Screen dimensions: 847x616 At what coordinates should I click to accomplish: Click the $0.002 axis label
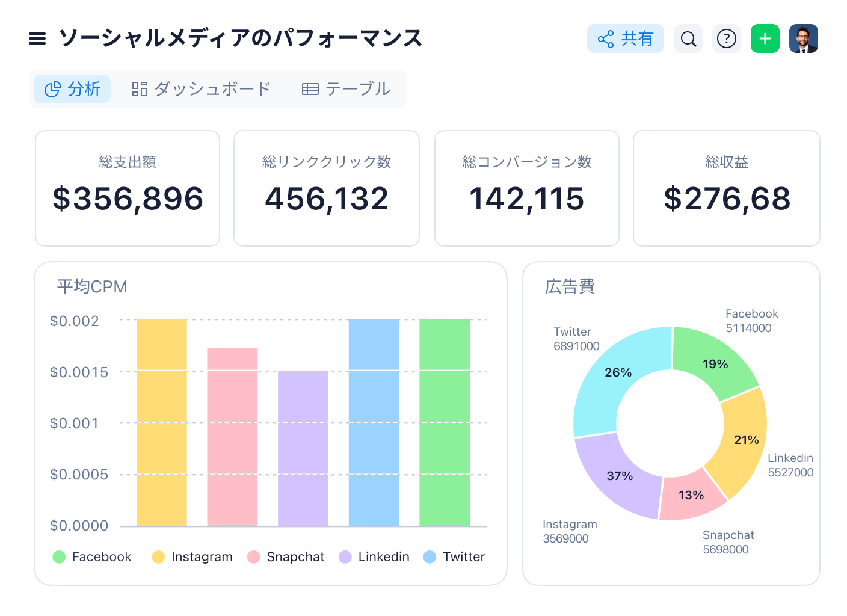point(75,321)
